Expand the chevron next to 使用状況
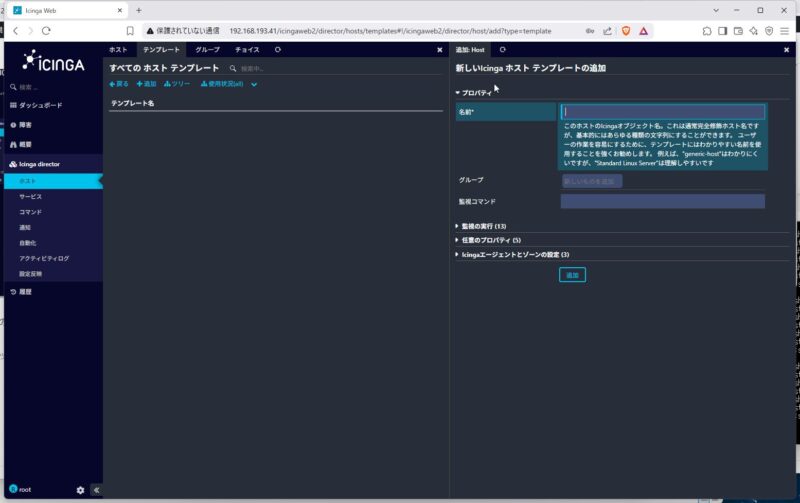 click(x=254, y=84)
